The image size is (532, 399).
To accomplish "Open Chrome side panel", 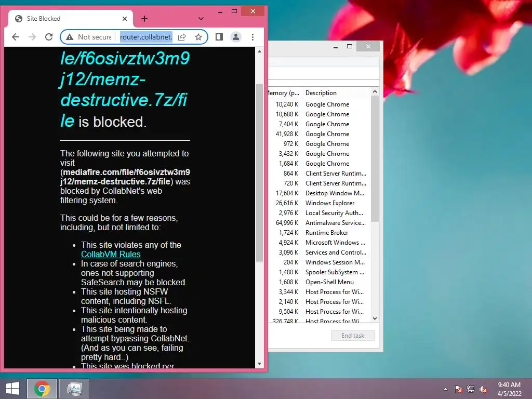I will pos(219,37).
